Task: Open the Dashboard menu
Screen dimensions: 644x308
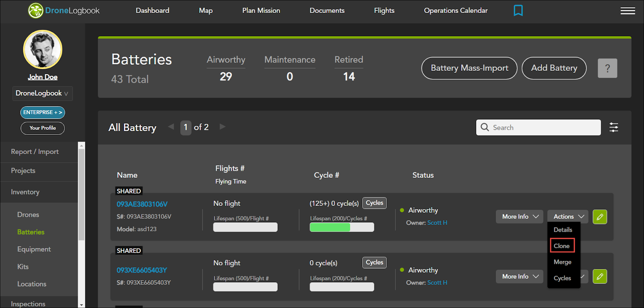Action: tap(153, 10)
